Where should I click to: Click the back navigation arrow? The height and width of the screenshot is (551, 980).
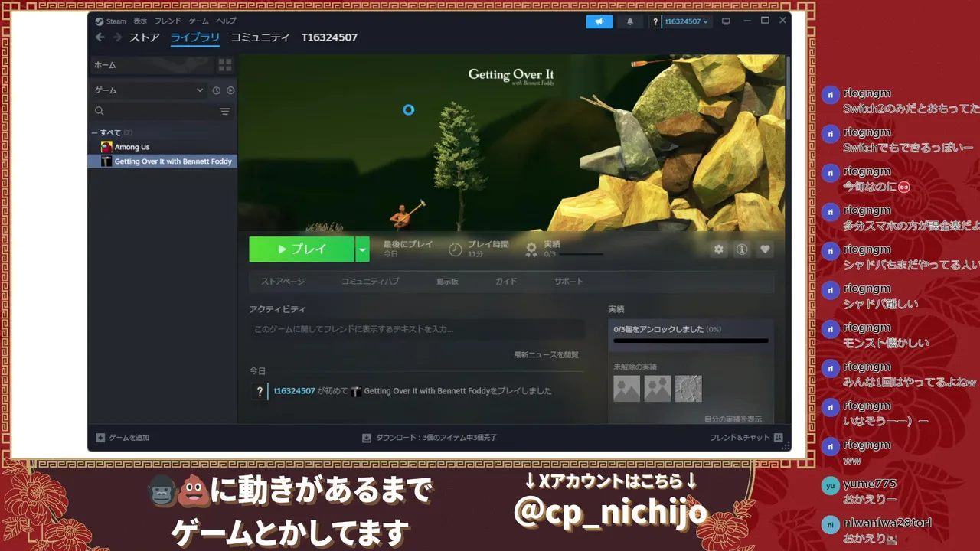coord(100,37)
